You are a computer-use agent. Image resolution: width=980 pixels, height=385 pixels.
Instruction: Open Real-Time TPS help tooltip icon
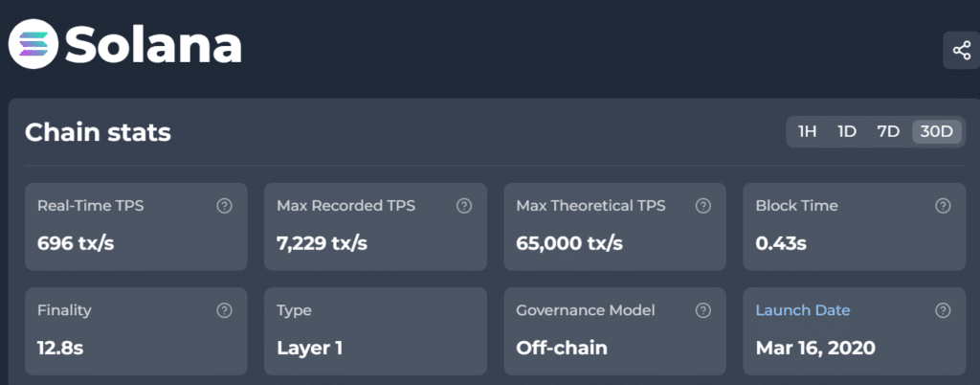225,206
